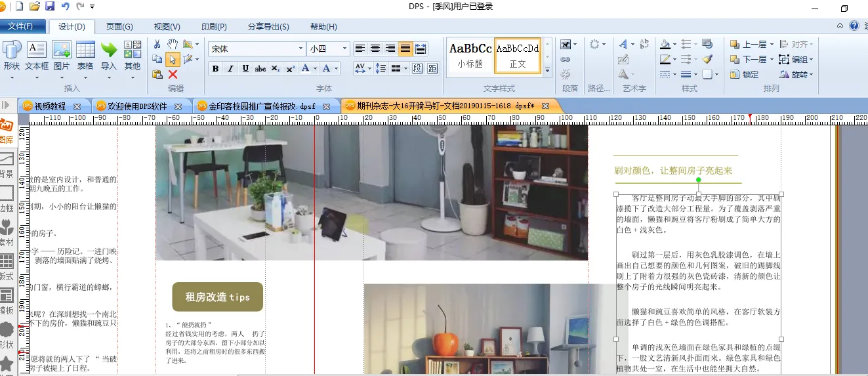This screenshot has width=868, height=376.
Task: Click the 租房改造 tips label box
Action: click(217, 297)
